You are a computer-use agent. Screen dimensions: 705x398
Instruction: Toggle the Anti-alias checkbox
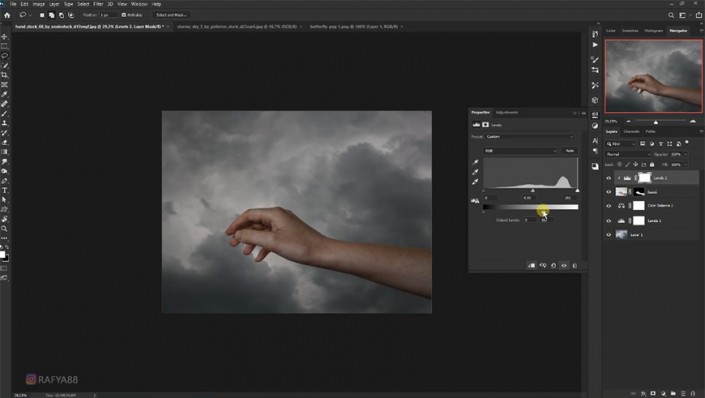(124, 15)
